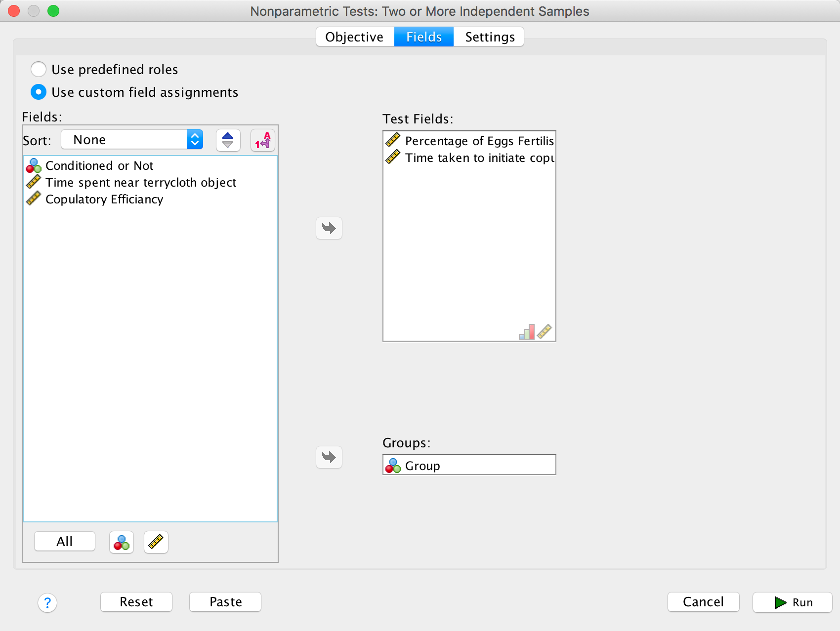Show only scale fields ruler icon
Image resolution: width=840 pixels, height=631 pixels.
click(156, 542)
